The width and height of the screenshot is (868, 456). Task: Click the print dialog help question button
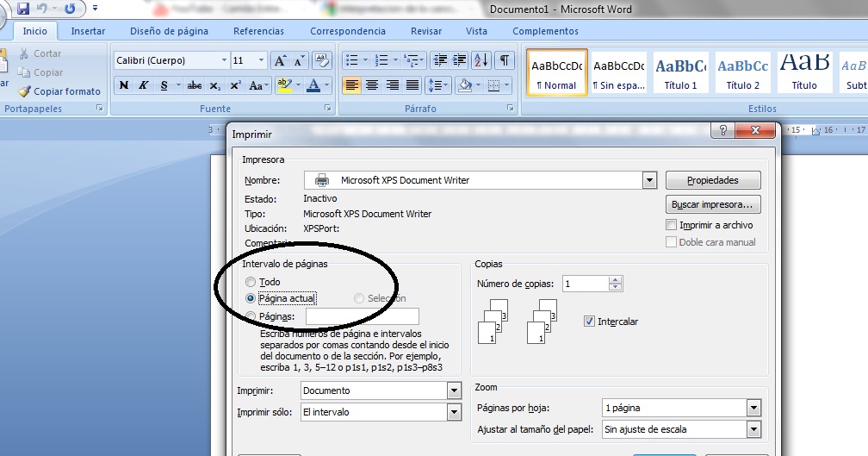click(x=722, y=130)
